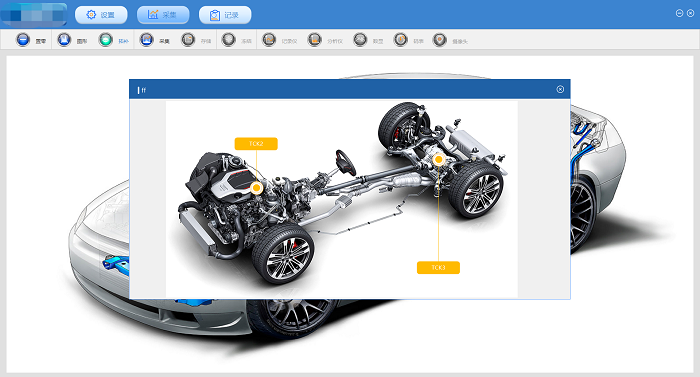Click the 冻结 freeze toolbar icon

coord(229,40)
